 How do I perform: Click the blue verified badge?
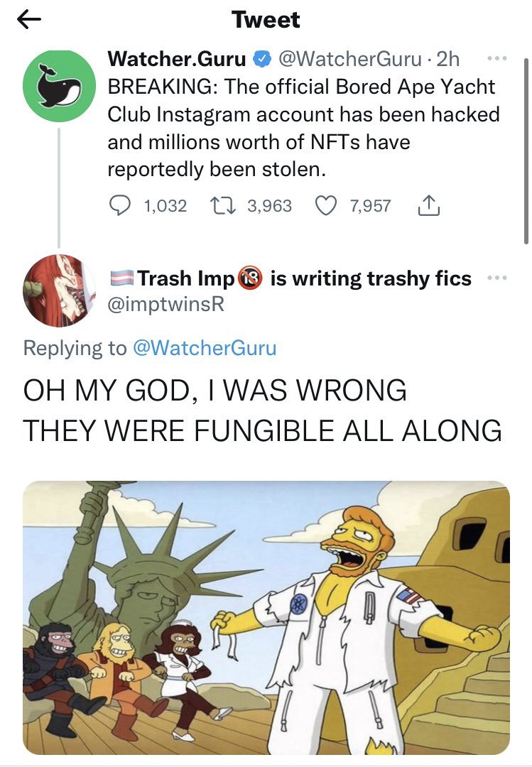[x=260, y=59]
